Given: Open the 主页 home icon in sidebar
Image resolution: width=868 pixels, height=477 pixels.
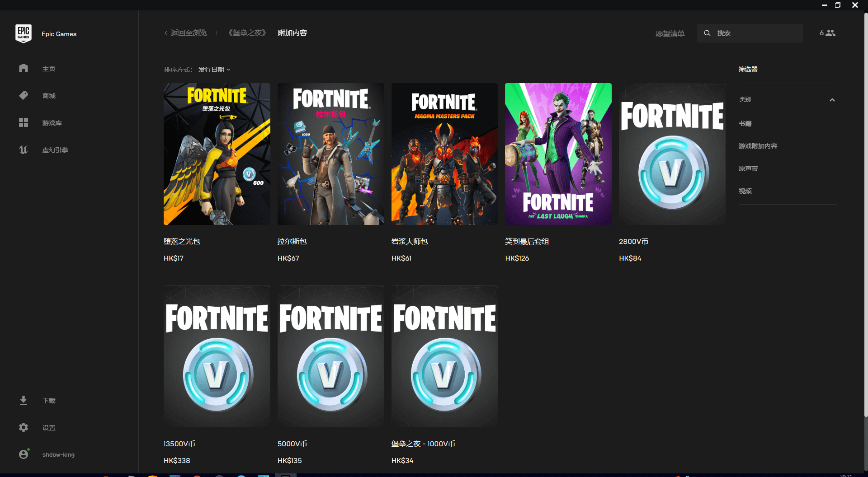Looking at the screenshot, I should coord(24,68).
